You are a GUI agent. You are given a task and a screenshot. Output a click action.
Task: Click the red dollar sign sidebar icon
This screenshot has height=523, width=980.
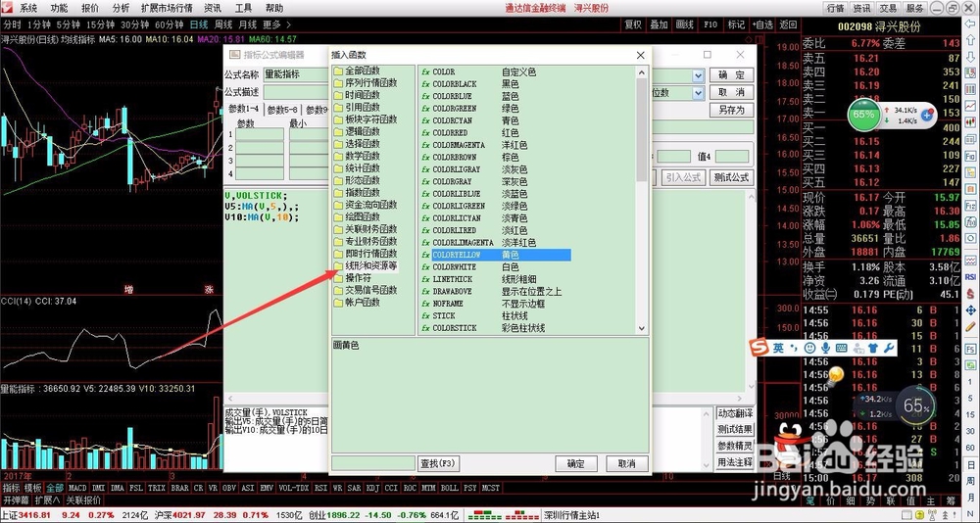tap(970, 294)
